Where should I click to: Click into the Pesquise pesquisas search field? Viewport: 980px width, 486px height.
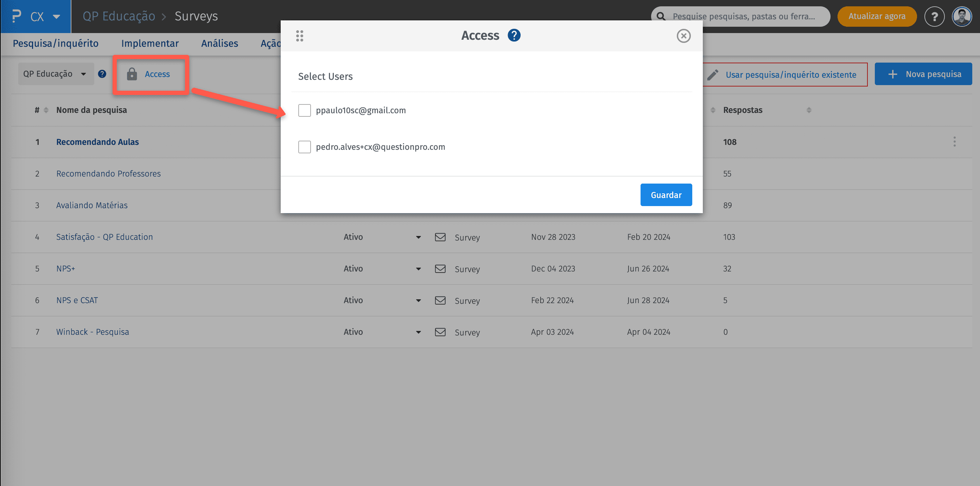(x=744, y=16)
